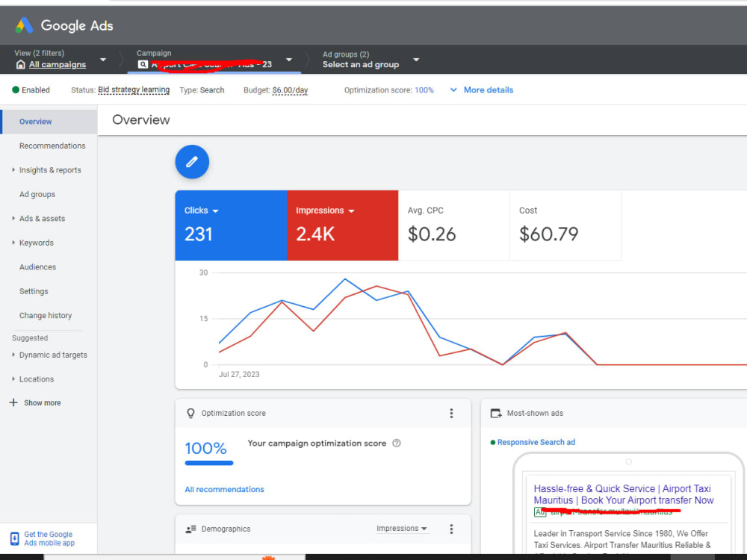Click the Avg. CPC metric card
Image resolution: width=747 pixels, height=560 pixels.
(x=453, y=225)
